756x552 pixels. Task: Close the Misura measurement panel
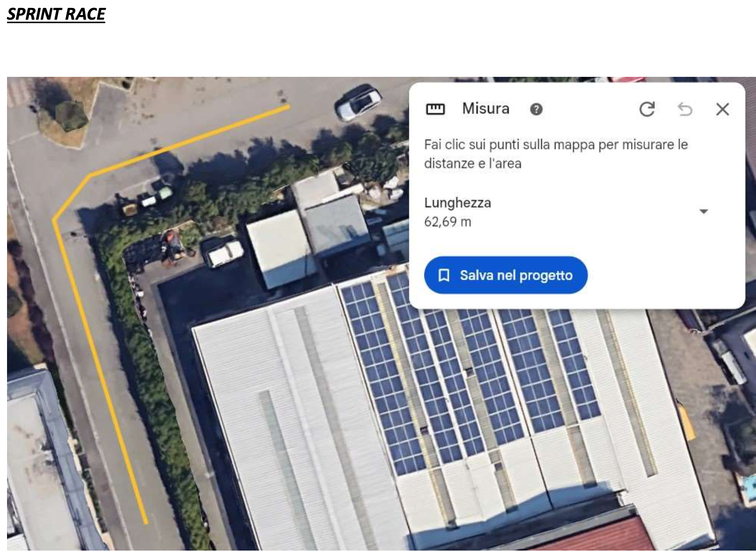[x=722, y=109]
